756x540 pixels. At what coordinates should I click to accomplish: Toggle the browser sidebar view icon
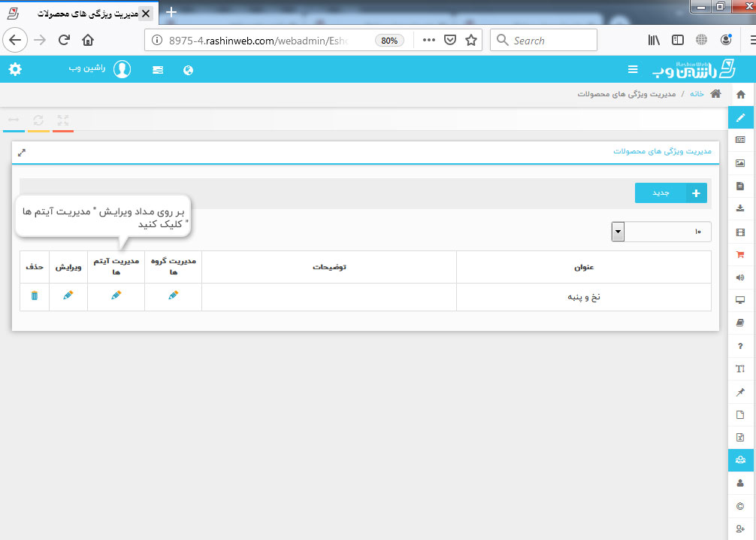(678, 40)
